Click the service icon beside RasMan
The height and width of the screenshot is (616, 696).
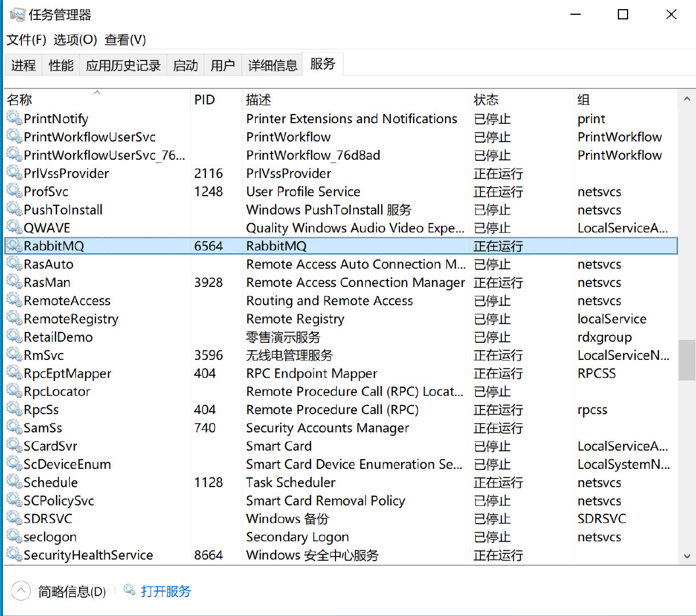[14, 282]
